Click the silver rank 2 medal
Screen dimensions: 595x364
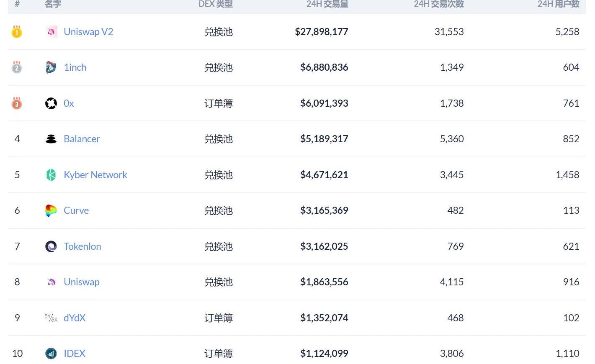coord(17,67)
